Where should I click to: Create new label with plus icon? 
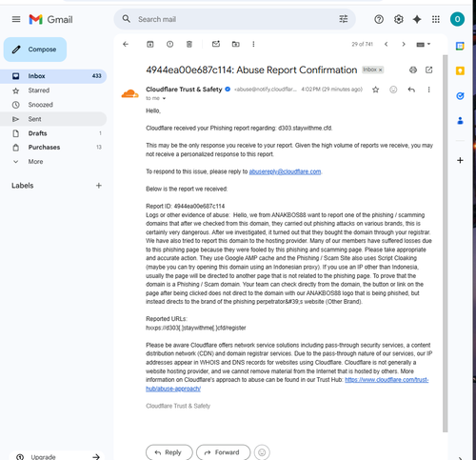(99, 186)
